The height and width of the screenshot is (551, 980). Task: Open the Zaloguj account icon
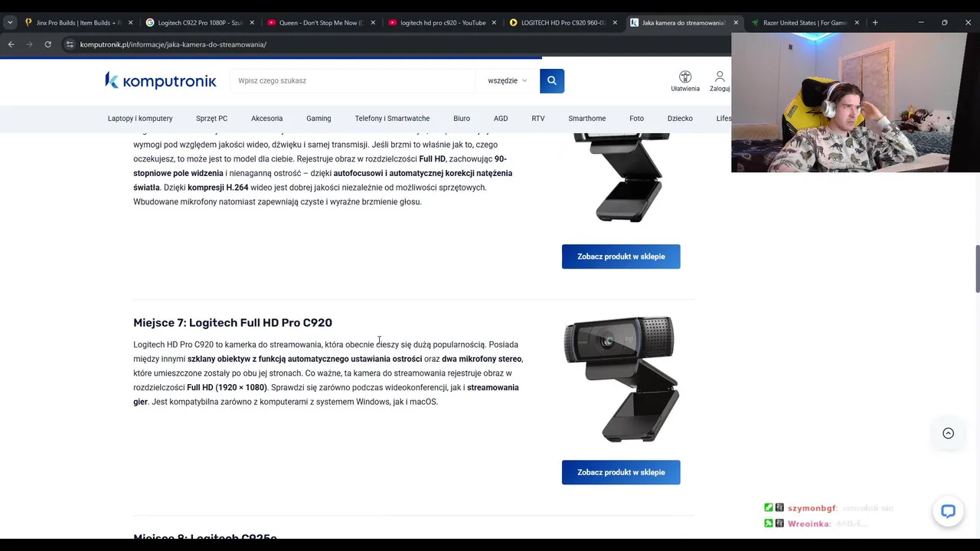(720, 81)
